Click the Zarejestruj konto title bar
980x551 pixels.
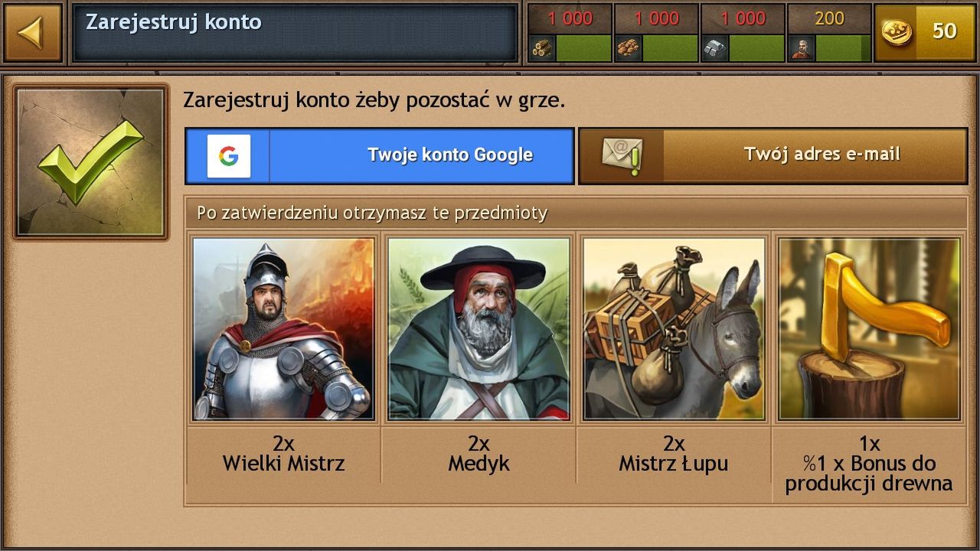click(295, 32)
